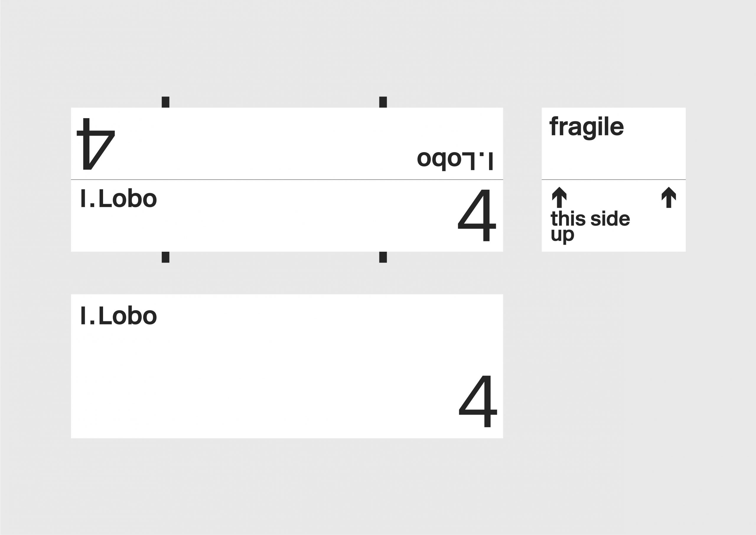756x535 pixels.
Task: Click the fold line on the fragile label
Action: coord(614,180)
